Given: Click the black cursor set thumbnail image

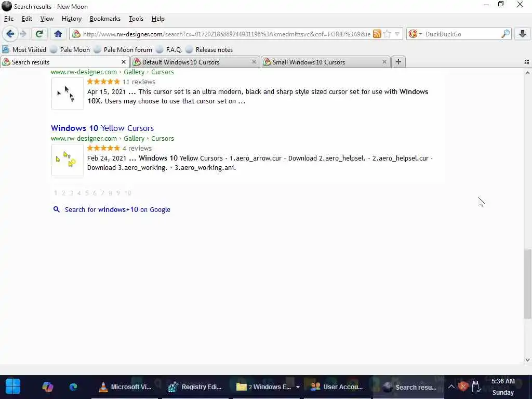Looking at the screenshot, I should [67, 94].
